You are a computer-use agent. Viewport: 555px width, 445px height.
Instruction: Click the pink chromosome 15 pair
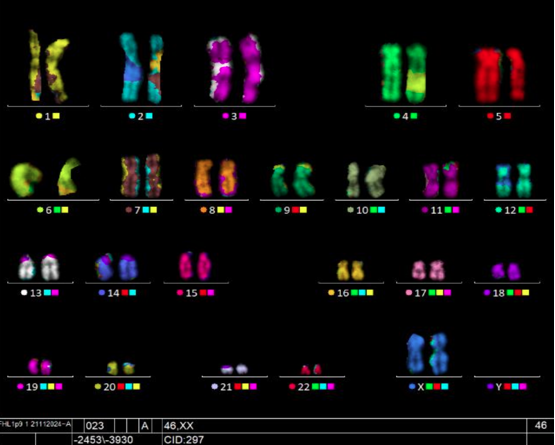point(195,266)
